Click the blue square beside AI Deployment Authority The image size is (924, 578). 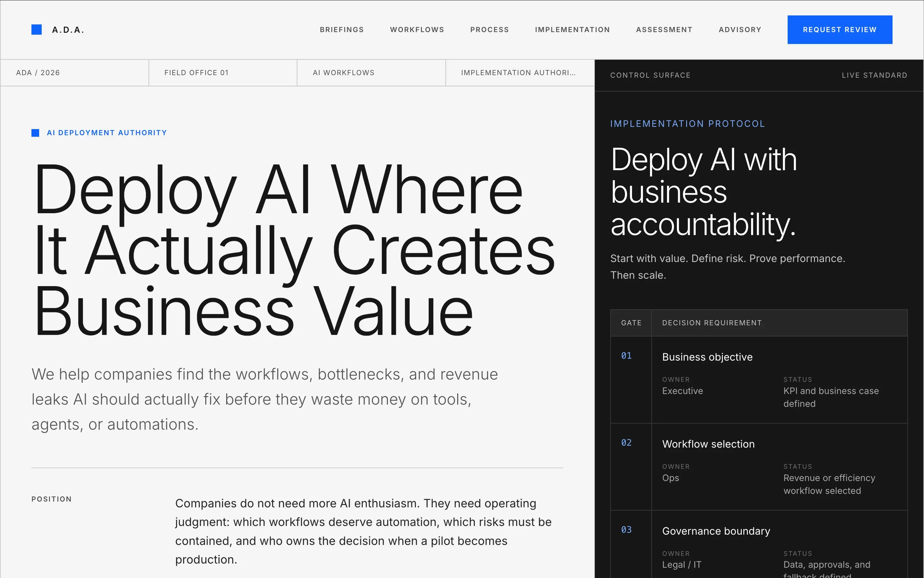click(x=35, y=133)
